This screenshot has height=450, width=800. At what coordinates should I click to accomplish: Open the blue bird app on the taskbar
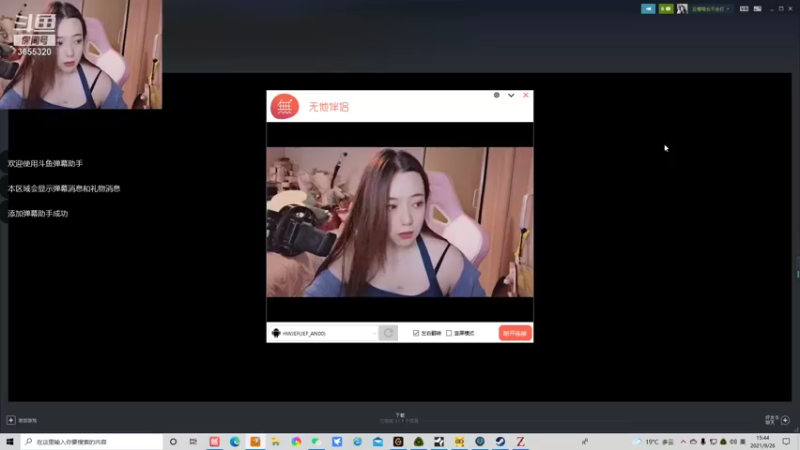(x=337, y=441)
